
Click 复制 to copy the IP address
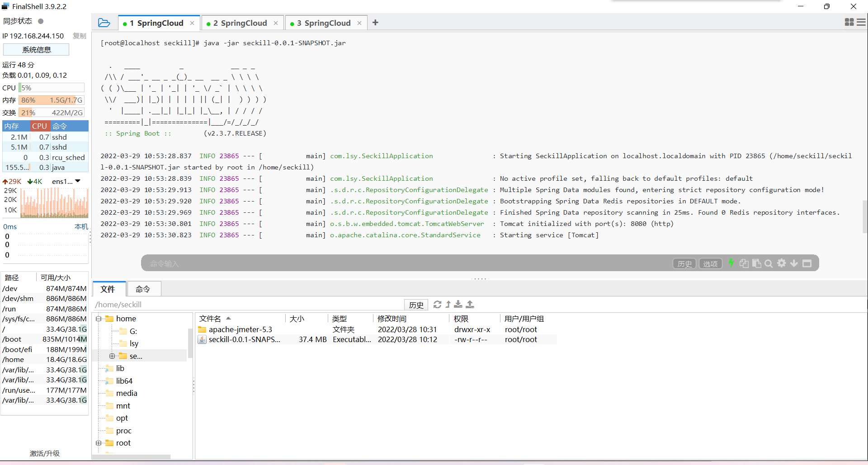pos(80,36)
